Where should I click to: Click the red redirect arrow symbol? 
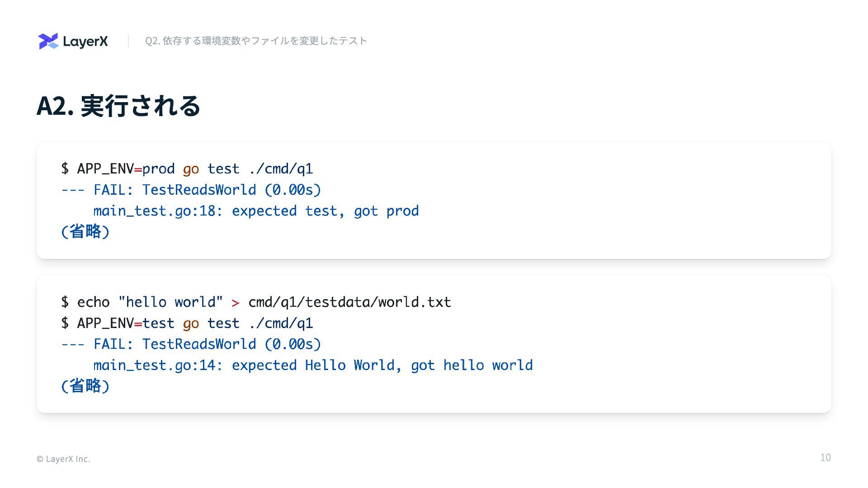236,303
